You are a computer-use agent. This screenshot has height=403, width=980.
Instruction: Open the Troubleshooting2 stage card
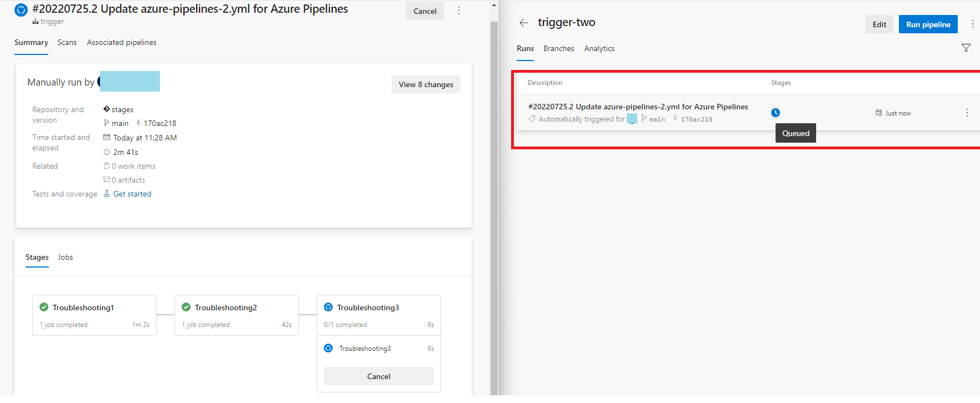click(237, 315)
